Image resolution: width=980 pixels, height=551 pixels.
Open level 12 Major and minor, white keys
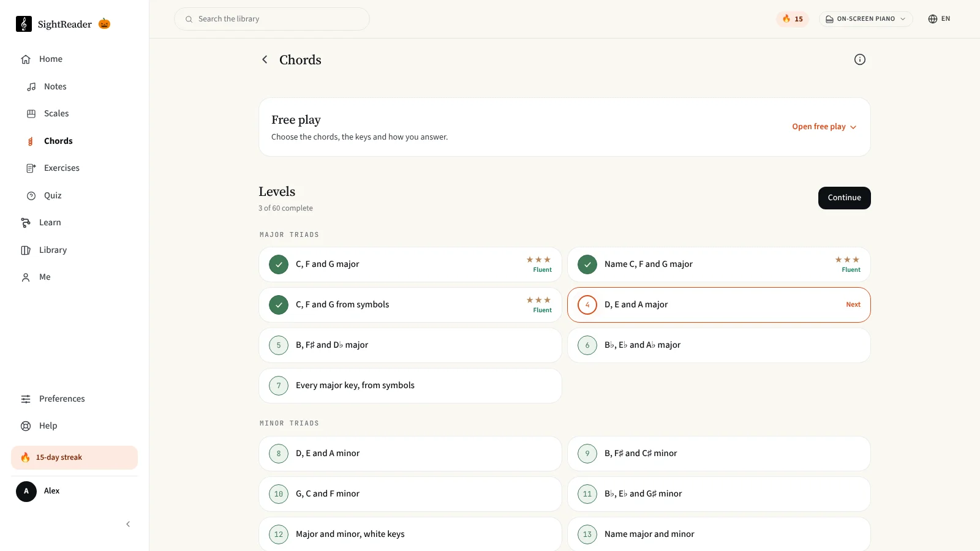(410, 534)
